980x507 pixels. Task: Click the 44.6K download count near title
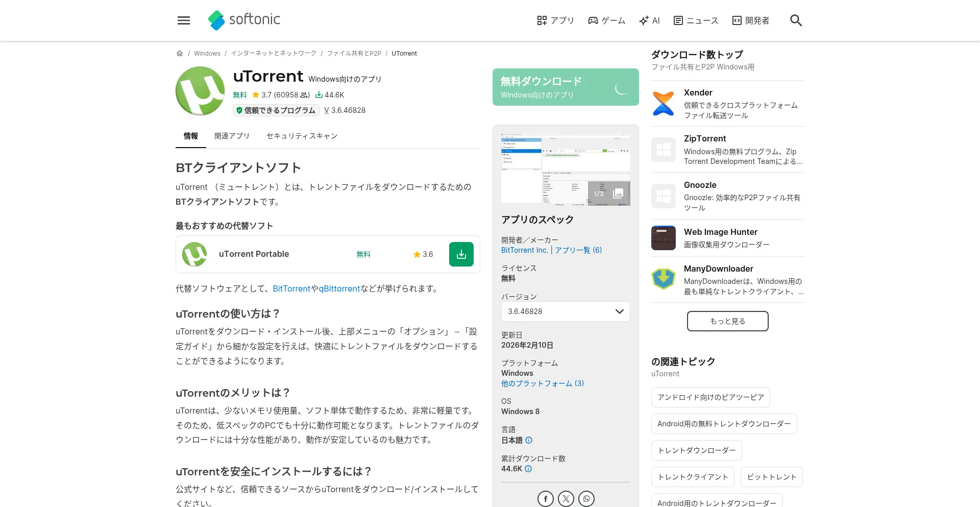[x=330, y=95]
